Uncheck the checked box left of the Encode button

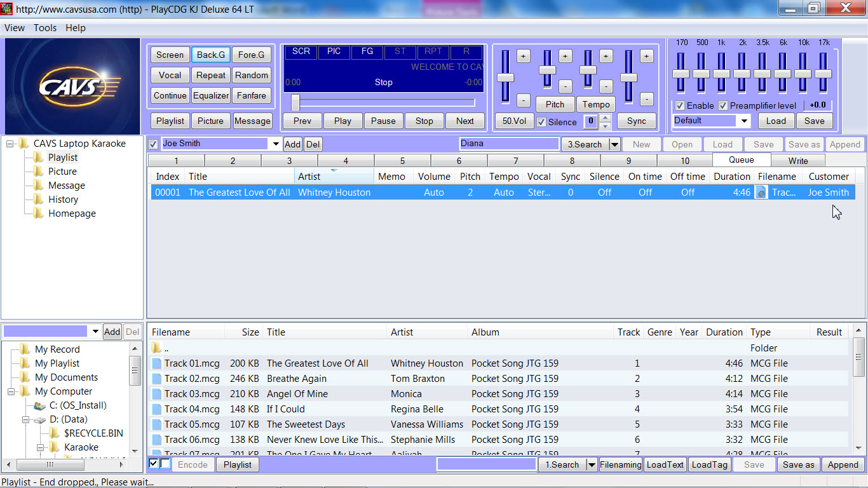click(153, 464)
